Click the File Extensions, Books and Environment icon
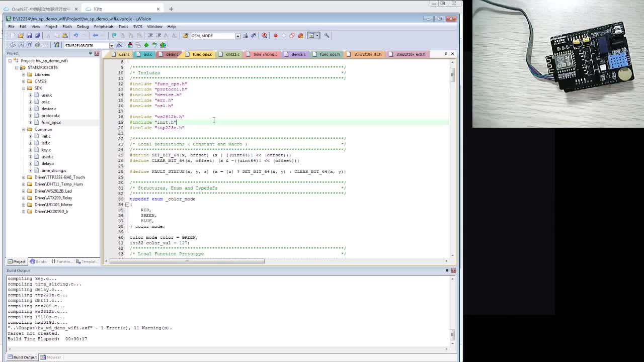Screen dimensions: 644x362 (x=130, y=45)
